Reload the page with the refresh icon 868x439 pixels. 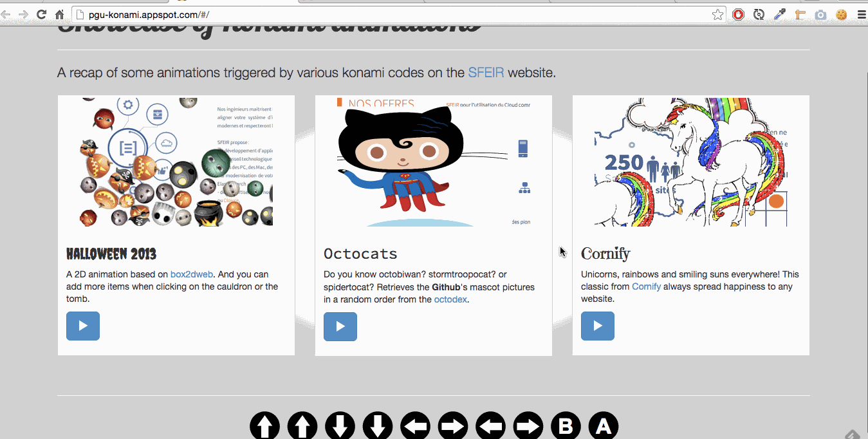pos(41,14)
